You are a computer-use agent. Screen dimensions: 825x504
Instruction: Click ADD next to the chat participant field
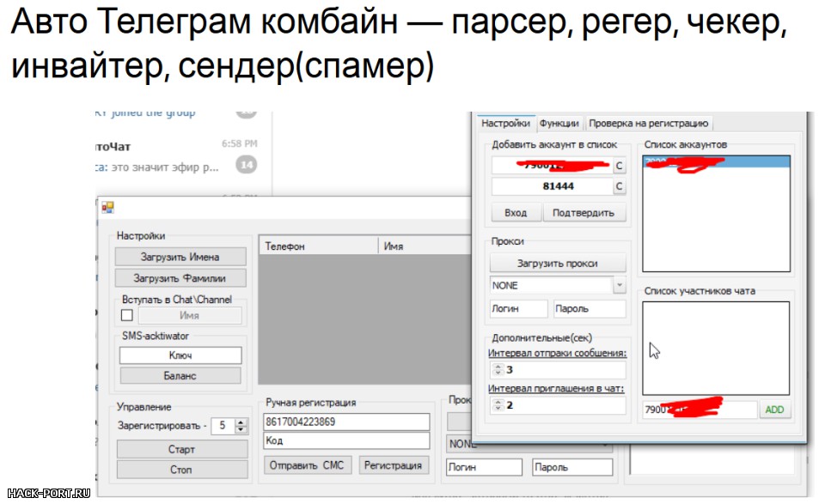pos(774,410)
